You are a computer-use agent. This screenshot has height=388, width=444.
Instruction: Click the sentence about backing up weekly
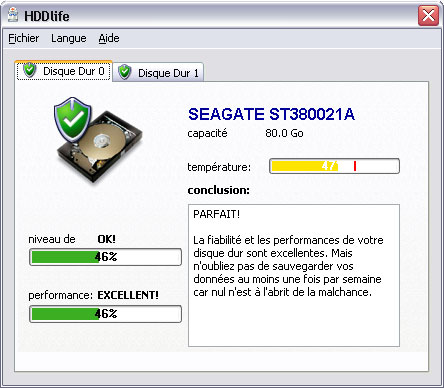(287, 273)
